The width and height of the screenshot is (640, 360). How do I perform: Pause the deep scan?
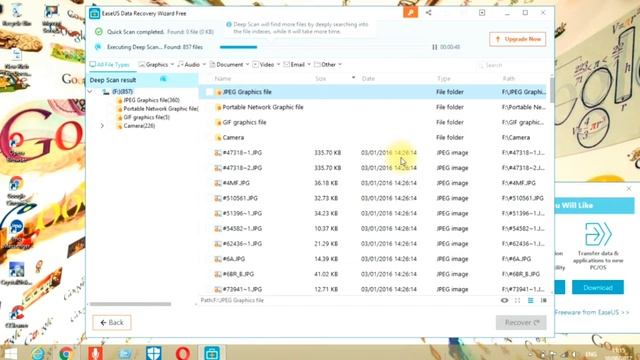[x=434, y=47]
